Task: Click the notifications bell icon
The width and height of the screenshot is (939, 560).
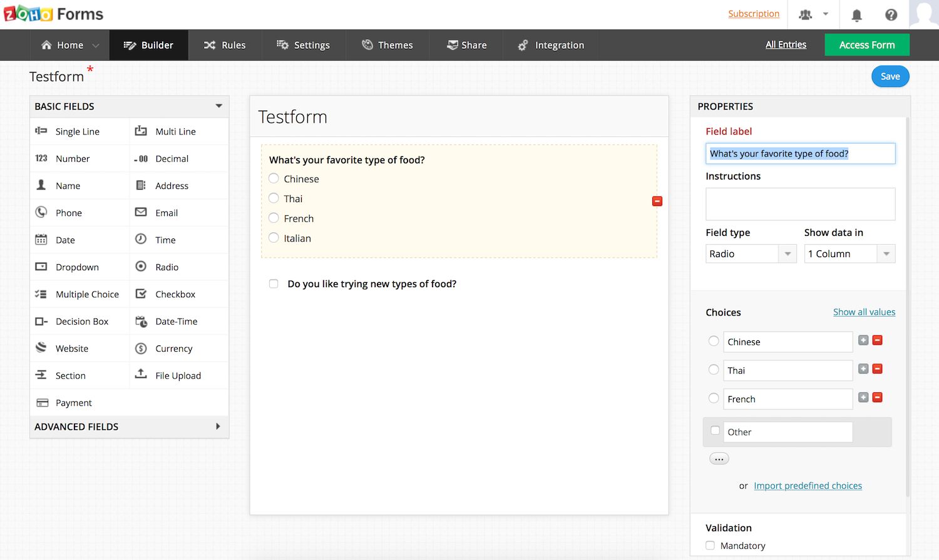Action: (x=856, y=14)
